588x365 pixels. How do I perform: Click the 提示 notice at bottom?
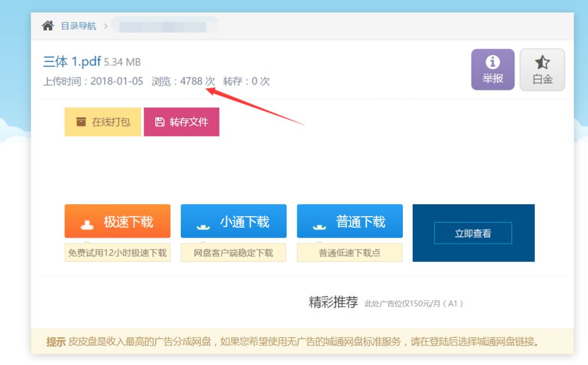click(x=302, y=342)
